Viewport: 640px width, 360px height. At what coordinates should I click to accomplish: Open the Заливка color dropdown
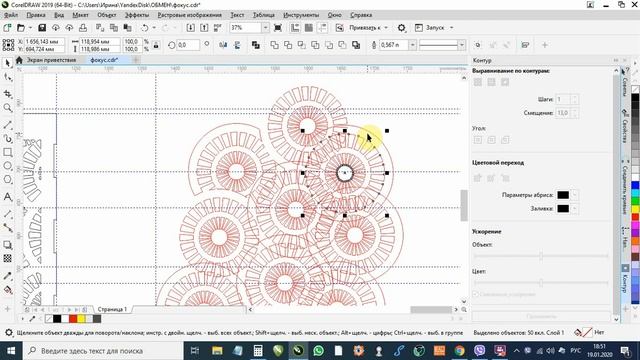click(575, 209)
